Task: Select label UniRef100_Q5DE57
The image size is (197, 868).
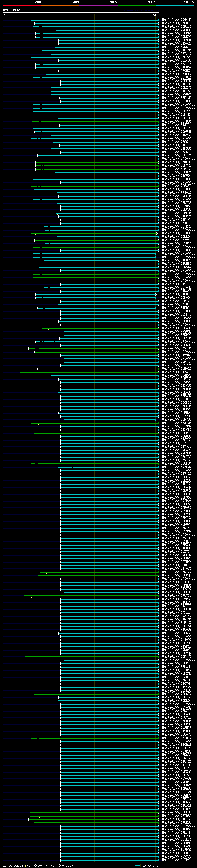Action: [176, 81]
